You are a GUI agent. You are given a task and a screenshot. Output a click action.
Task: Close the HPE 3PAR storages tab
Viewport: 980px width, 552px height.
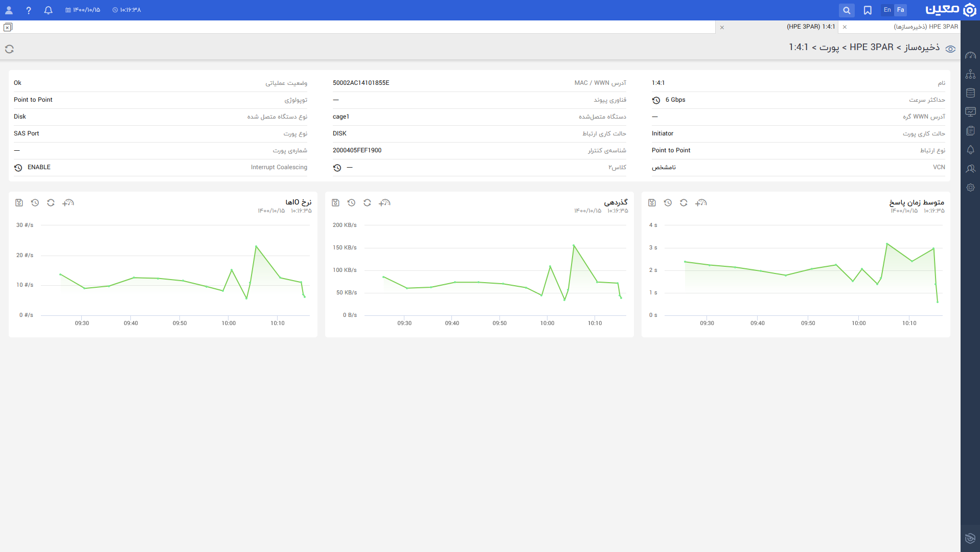[x=845, y=27]
